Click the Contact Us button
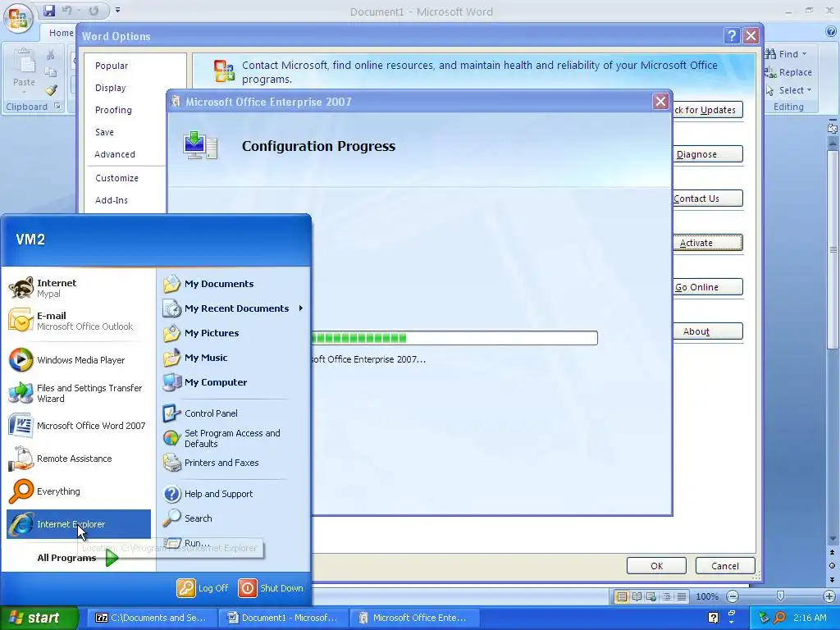This screenshot has height=630, width=840. pyautogui.click(x=708, y=199)
